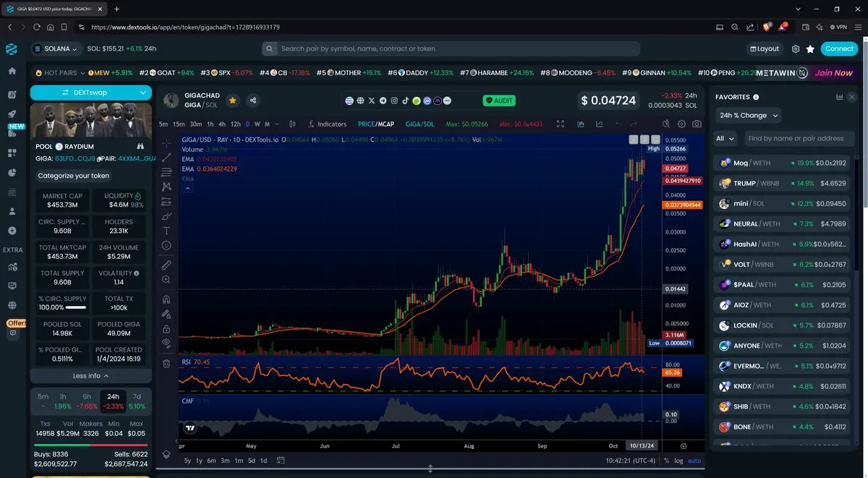Open the go-to-date calendar icon

point(281,460)
